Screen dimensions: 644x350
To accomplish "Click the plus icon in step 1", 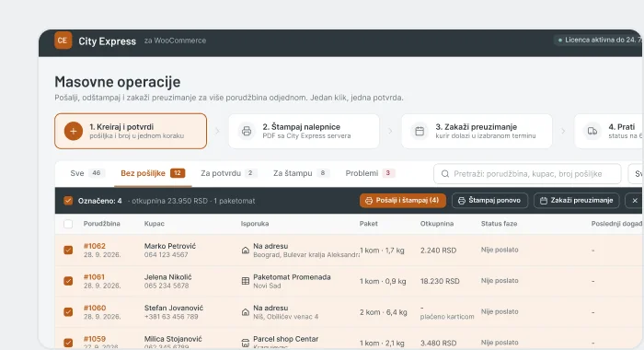I will click(x=73, y=131).
